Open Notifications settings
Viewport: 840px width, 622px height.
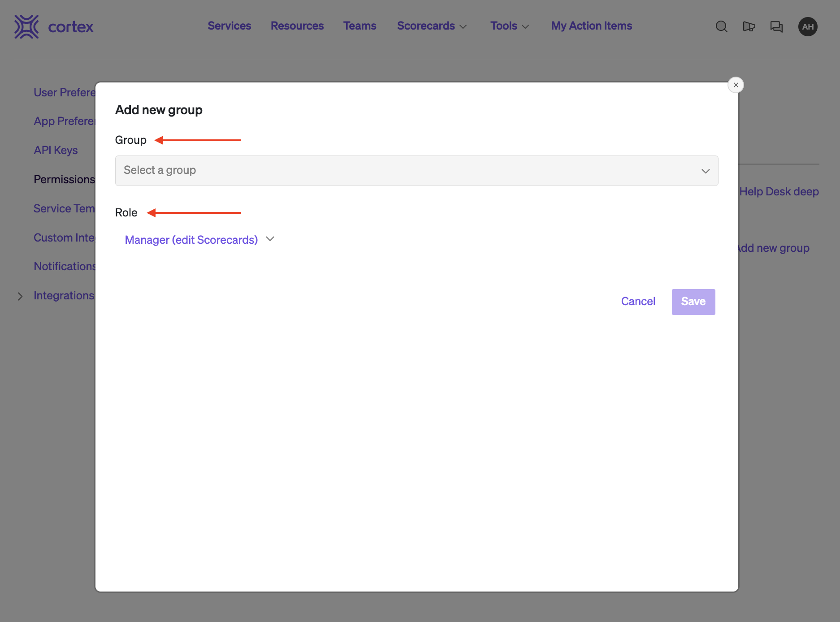(65, 266)
